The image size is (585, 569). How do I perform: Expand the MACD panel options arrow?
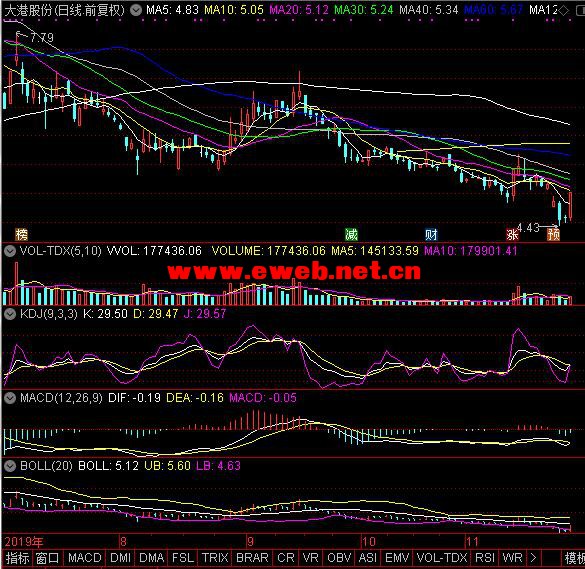[x=10, y=398]
